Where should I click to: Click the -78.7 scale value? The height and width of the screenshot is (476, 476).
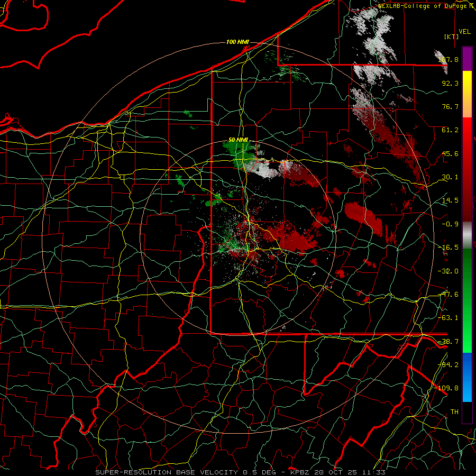coord(448,342)
